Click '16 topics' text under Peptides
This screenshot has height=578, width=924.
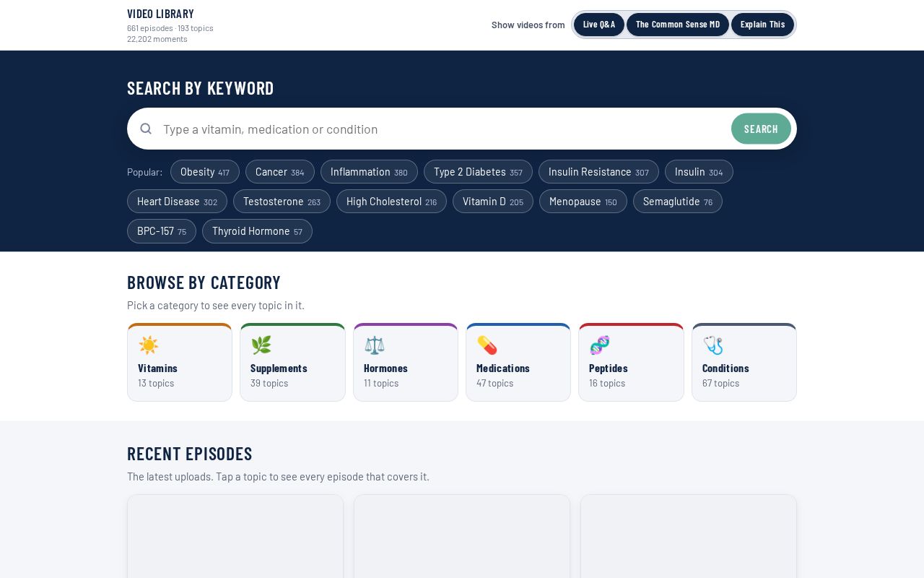click(607, 383)
